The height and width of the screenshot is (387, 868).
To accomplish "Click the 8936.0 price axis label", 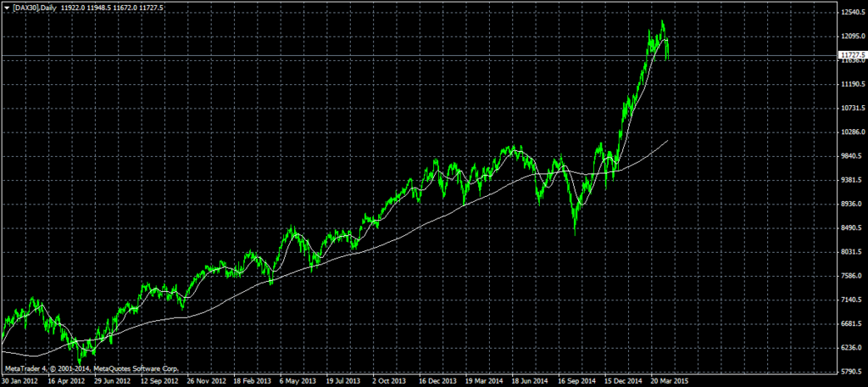I will coord(851,205).
